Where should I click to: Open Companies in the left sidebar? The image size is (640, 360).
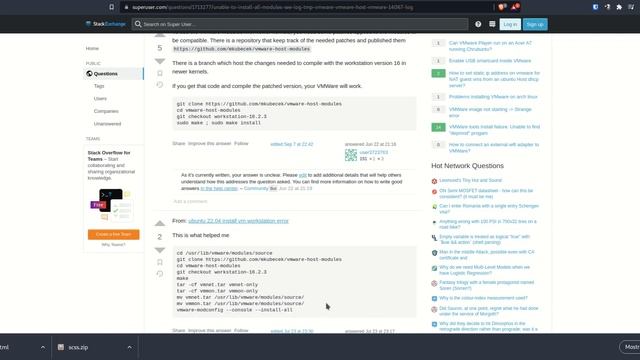click(106, 111)
